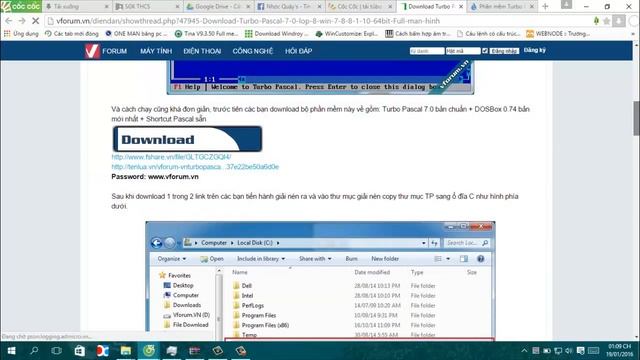The width and height of the screenshot is (640, 360).
Task: Click the network tray icon
Action: click(558, 351)
